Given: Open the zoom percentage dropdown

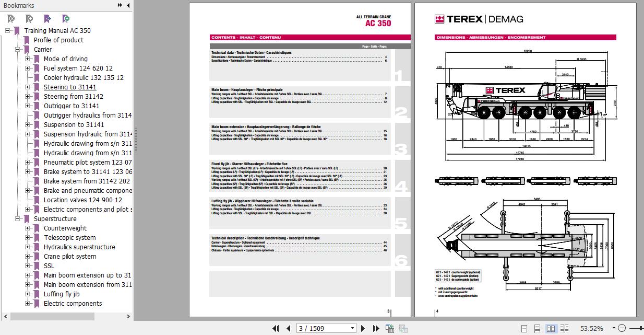Looking at the screenshot, I should (x=614, y=328).
